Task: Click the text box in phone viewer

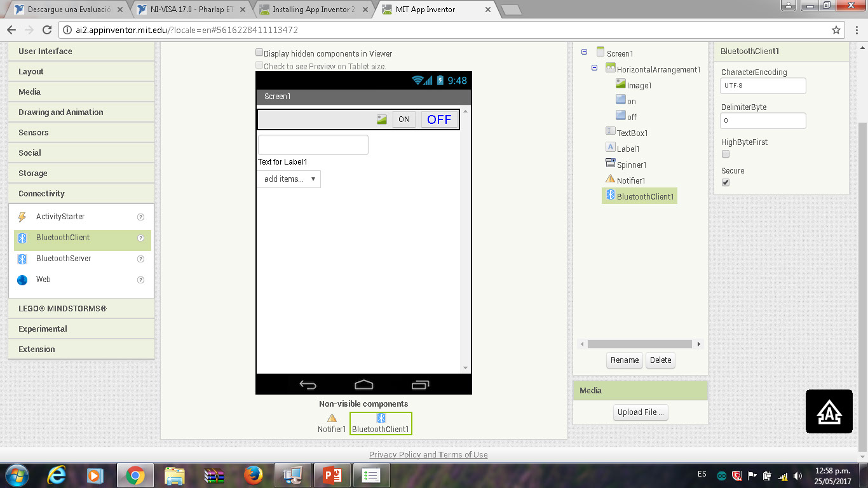Action: [x=313, y=145]
